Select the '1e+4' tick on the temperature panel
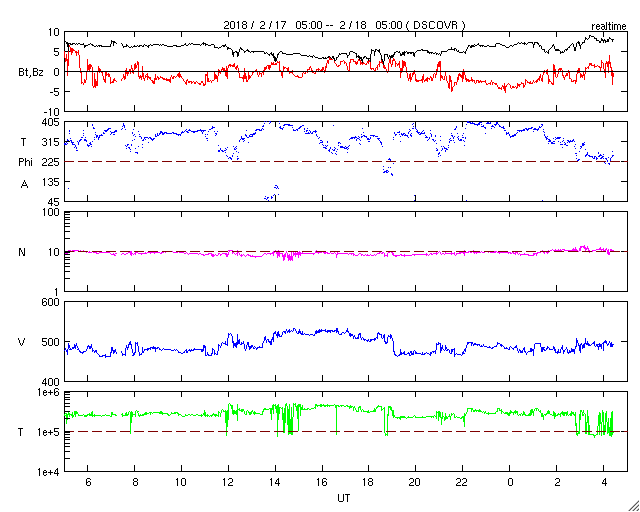Screen dimensions: 640x512 [49, 472]
